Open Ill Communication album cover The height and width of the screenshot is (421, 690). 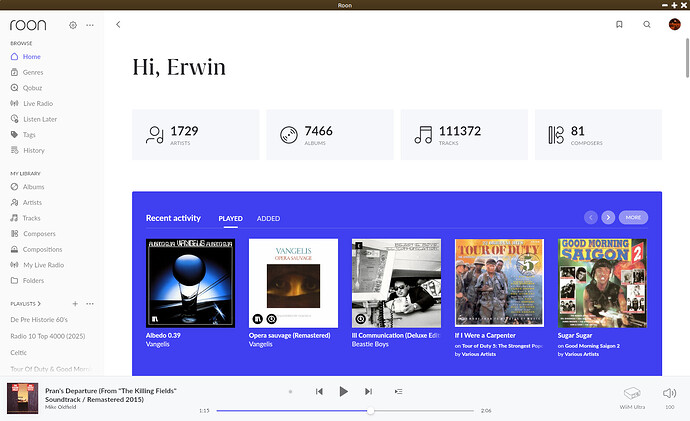point(396,283)
